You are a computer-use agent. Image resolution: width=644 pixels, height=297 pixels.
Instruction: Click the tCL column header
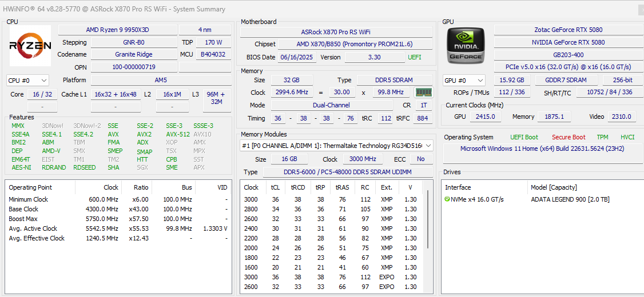point(275,187)
